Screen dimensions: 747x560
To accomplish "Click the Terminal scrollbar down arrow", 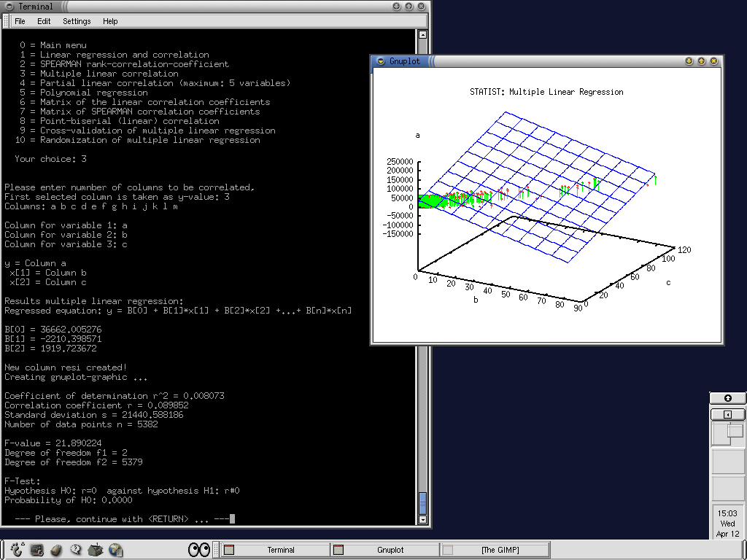I will pos(422,519).
